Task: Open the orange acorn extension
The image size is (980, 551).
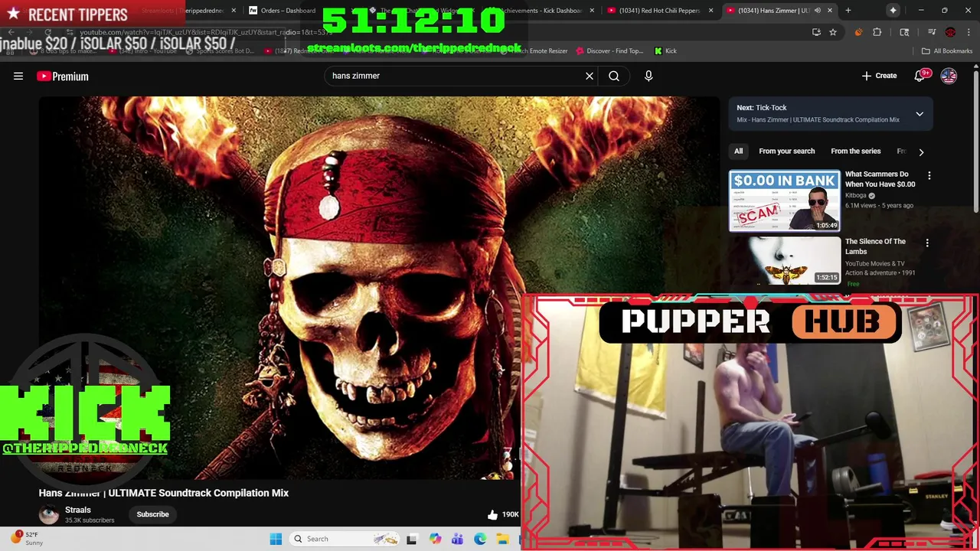Action: point(858,32)
